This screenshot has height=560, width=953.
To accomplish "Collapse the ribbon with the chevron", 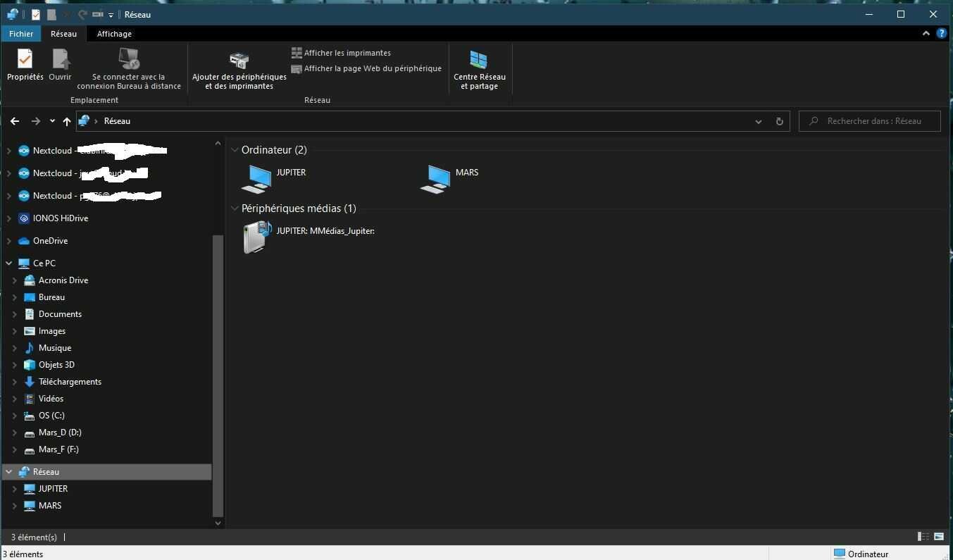I will (926, 33).
